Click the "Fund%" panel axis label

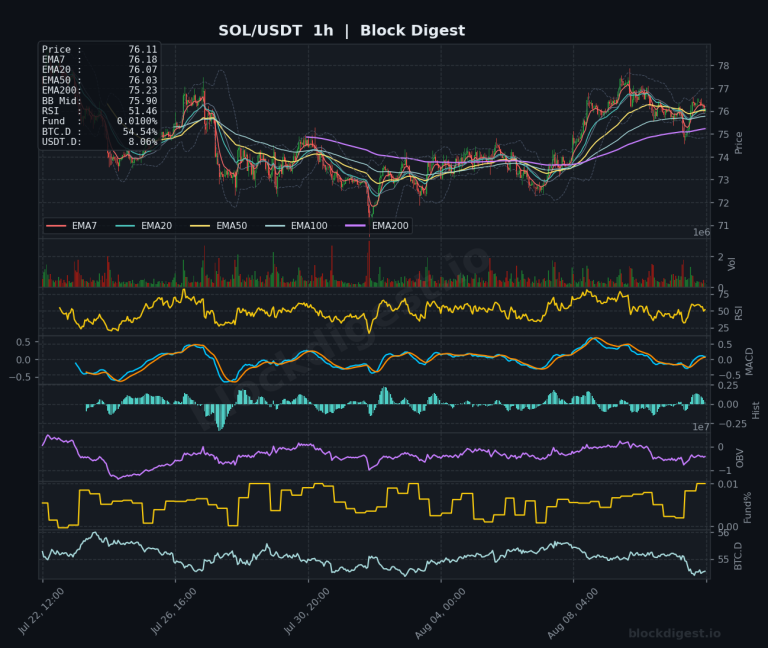click(x=747, y=508)
